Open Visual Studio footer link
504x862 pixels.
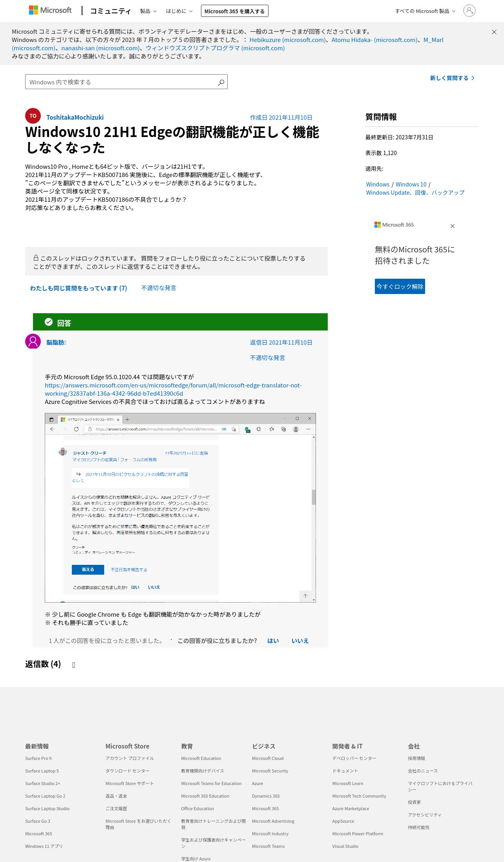point(345,846)
